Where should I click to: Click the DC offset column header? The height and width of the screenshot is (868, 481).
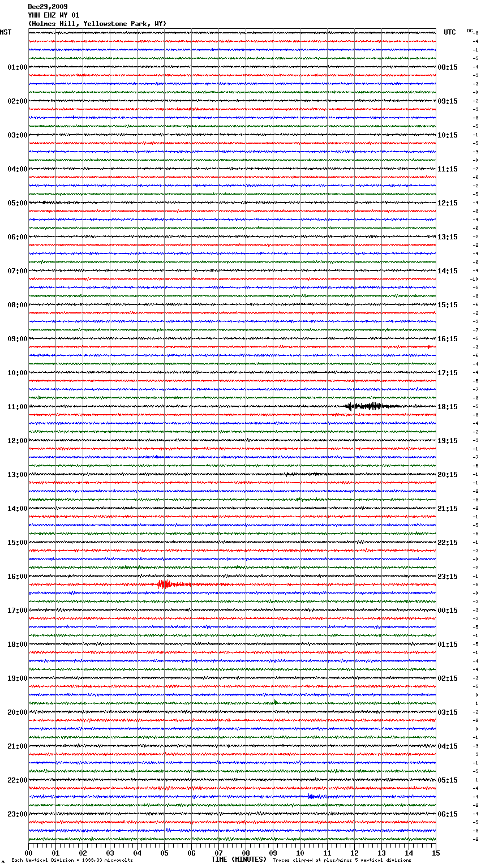click(x=470, y=31)
